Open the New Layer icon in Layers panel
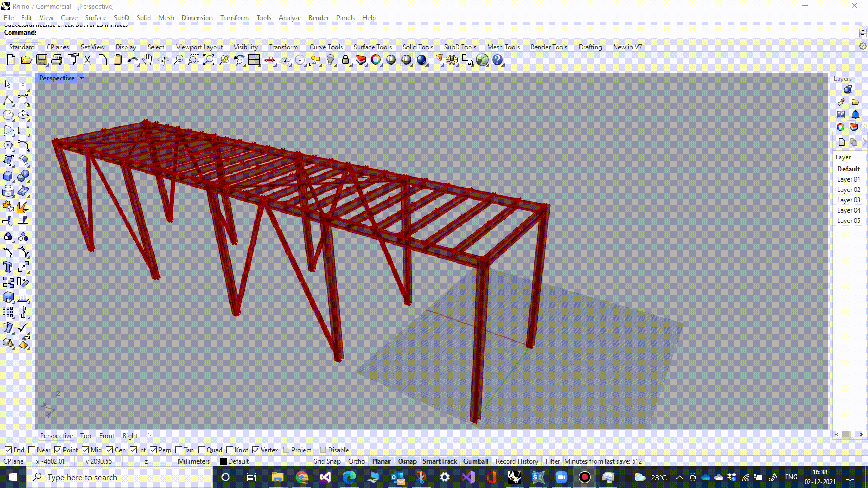868x488 pixels. click(x=841, y=142)
